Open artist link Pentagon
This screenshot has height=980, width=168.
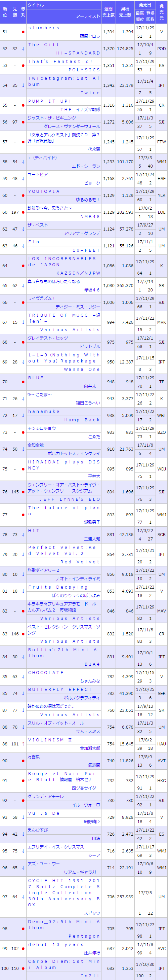point(84,936)
